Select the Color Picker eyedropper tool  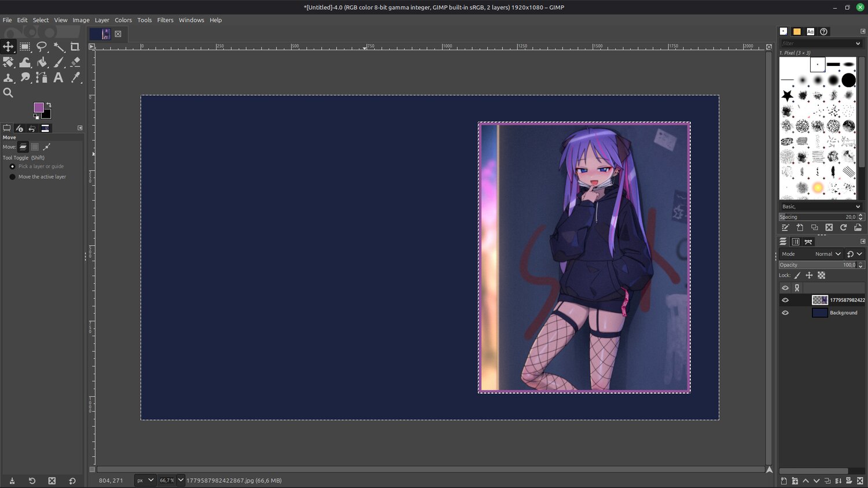click(x=75, y=77)
